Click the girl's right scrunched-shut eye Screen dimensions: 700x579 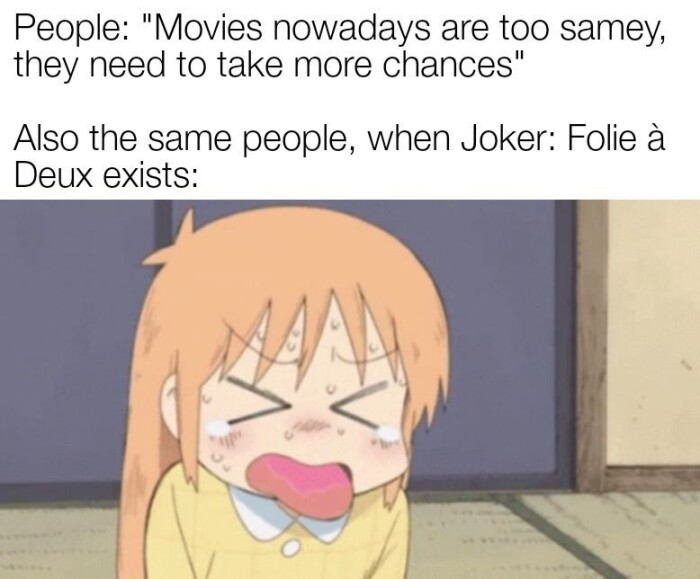coord(357,402)
